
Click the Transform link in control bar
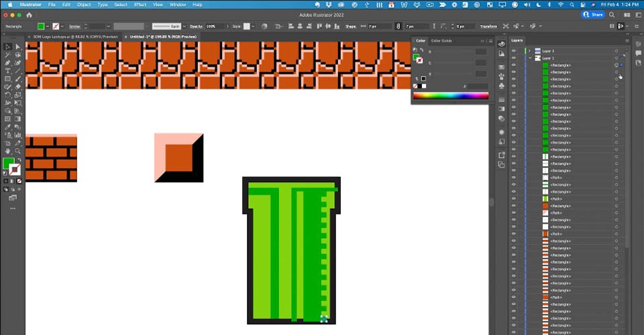pos(488,26)
